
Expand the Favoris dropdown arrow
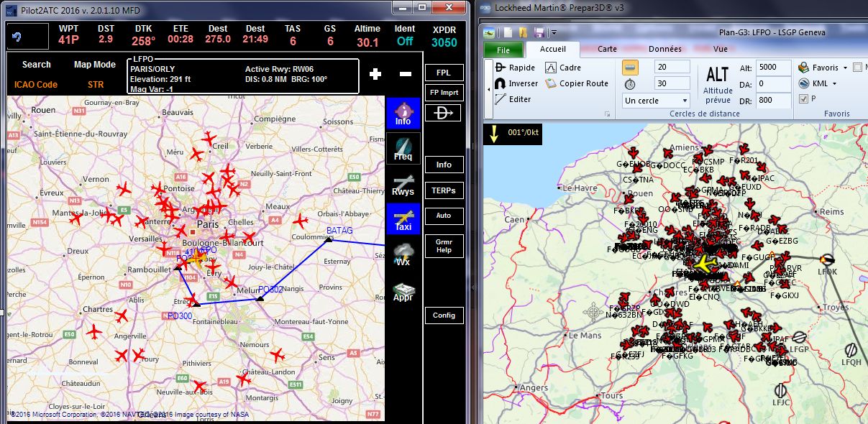(x=845, y=68)
